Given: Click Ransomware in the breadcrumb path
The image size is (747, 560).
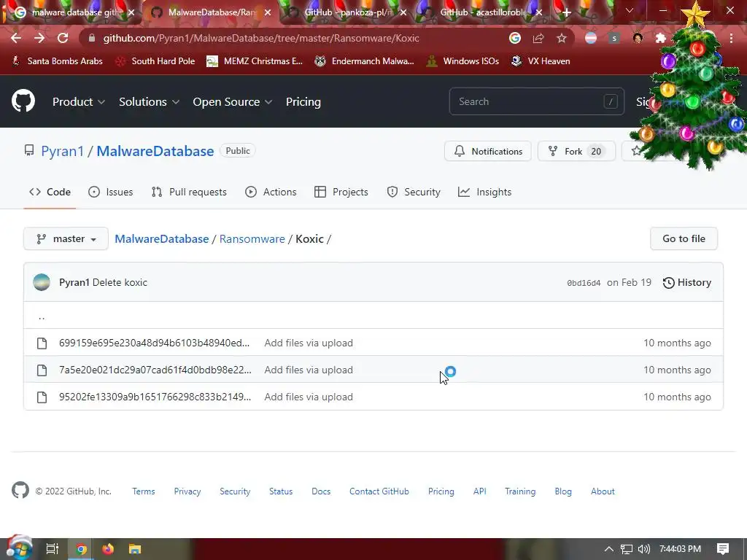Looking at the screenshot, I should coord(252,238).
